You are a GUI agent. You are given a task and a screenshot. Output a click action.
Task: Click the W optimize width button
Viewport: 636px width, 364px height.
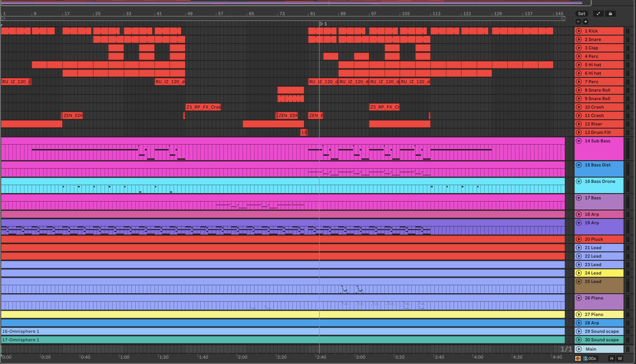click(x=620, y=358)
